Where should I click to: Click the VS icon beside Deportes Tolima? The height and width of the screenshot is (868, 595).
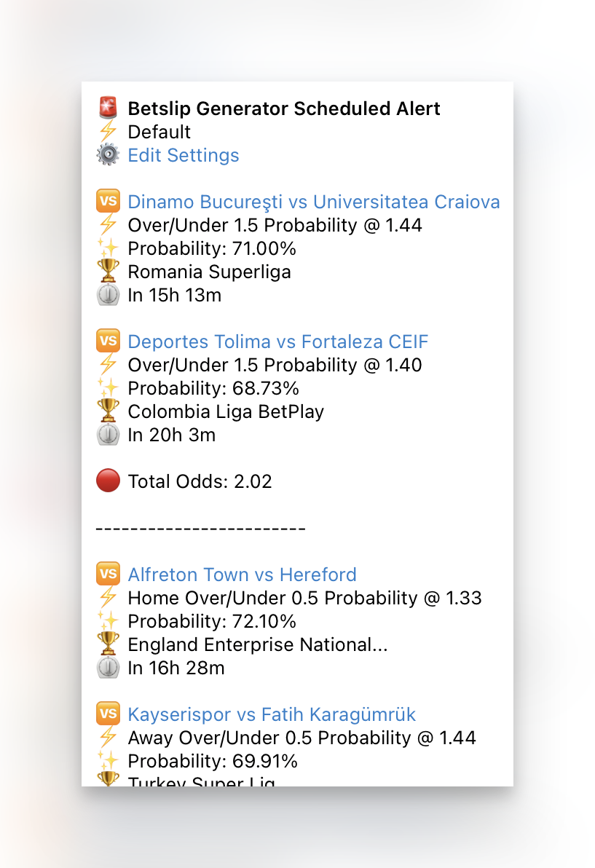point(108,342)
